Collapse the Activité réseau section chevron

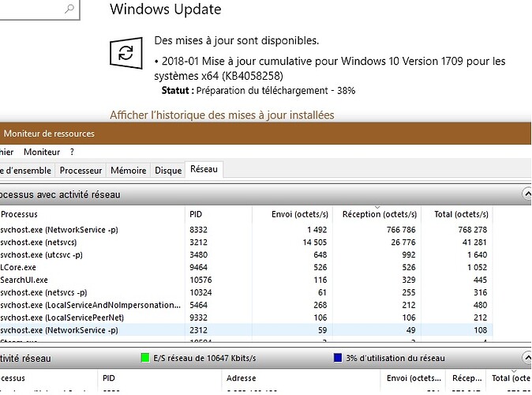coord(525,359)
